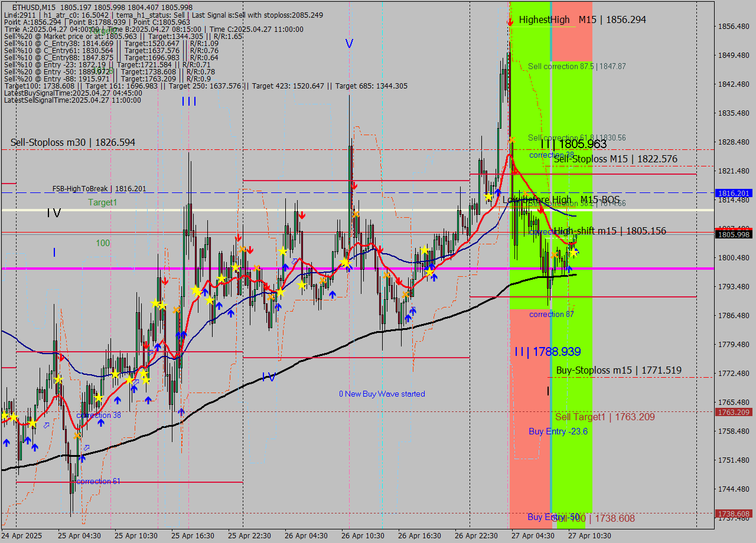Select the blue IV wave marker below candles

pos(269,377)
